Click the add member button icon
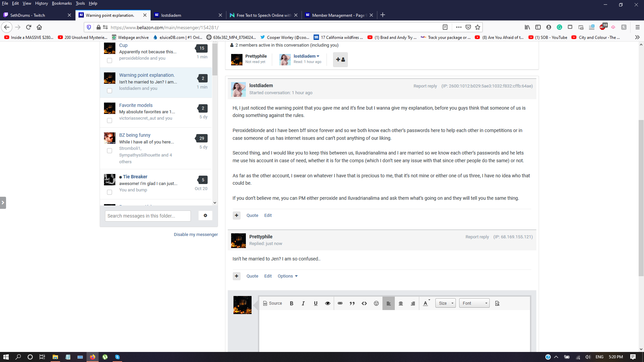644x362 pixels. pyautogui.click(x=340, y=59)
